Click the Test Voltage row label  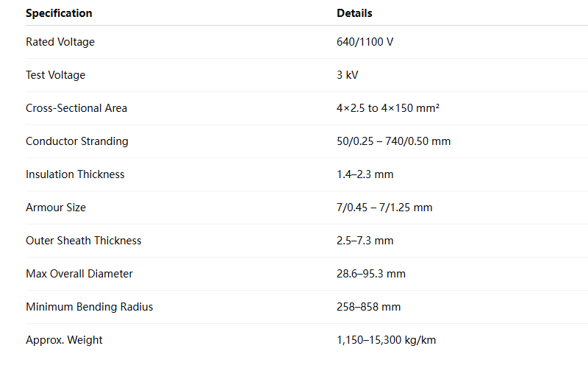[x=55, y=75]
